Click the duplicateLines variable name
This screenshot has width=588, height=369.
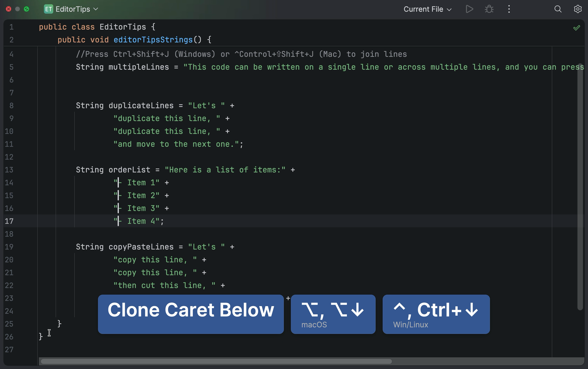[141, 106]
